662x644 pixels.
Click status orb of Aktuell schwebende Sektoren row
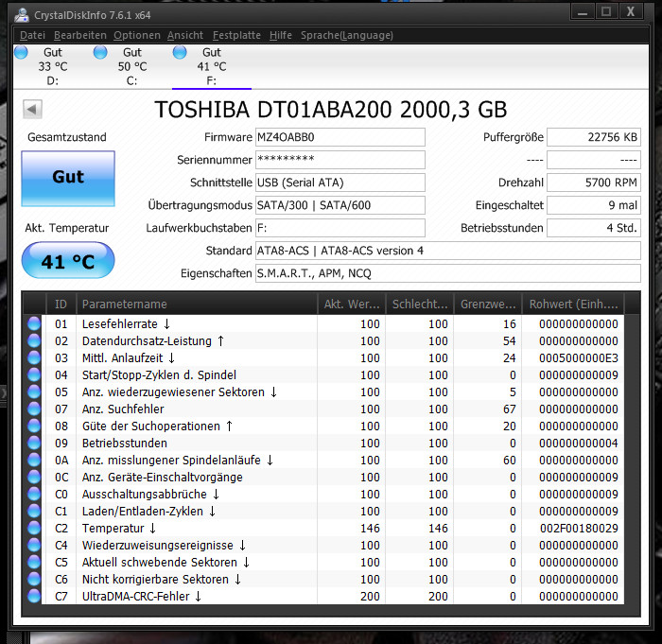pyautogui.click(x=34, y=562)
